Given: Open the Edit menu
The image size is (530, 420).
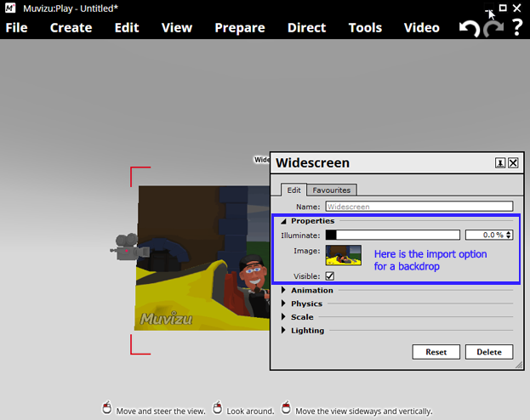Looking at the screenshot, I should coord(127,28).
